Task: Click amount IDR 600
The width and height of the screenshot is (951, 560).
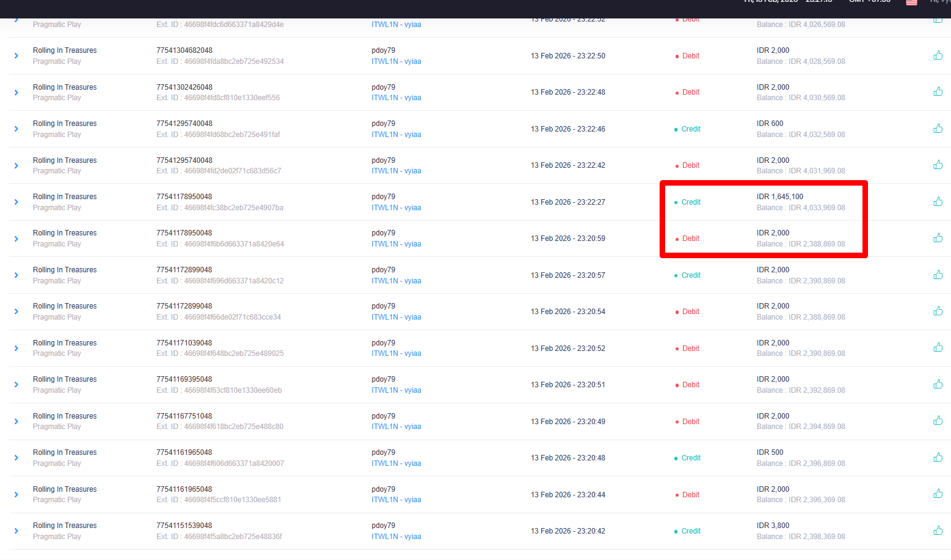Action: (x=770, y=124)
